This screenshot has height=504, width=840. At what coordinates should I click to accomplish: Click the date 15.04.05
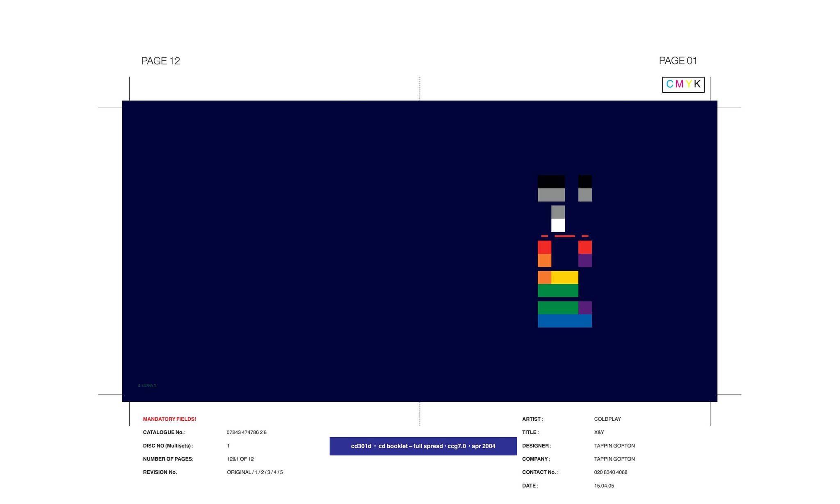pyautogui.click(x=604, y=486)
